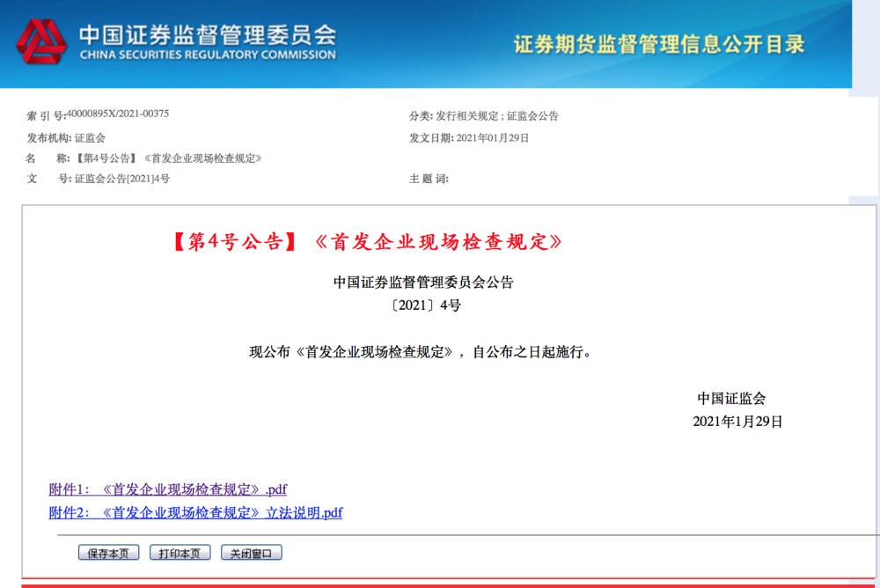Click the 主题词 label
This screenshot has height=588, width=880.
click(429, 179)
